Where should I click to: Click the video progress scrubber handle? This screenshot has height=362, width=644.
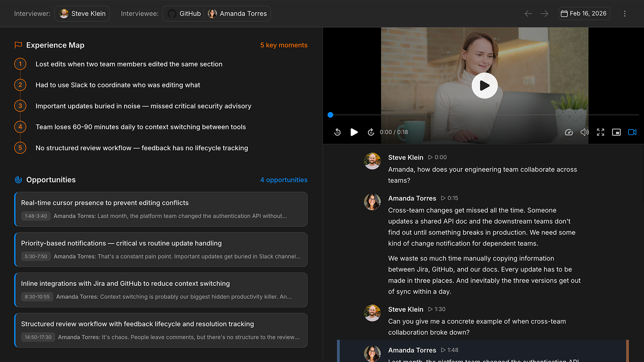click(x=330, y=114)
